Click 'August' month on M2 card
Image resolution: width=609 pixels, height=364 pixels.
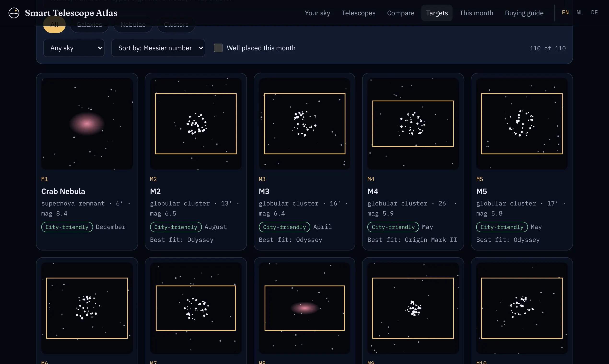tap(216, 227)
